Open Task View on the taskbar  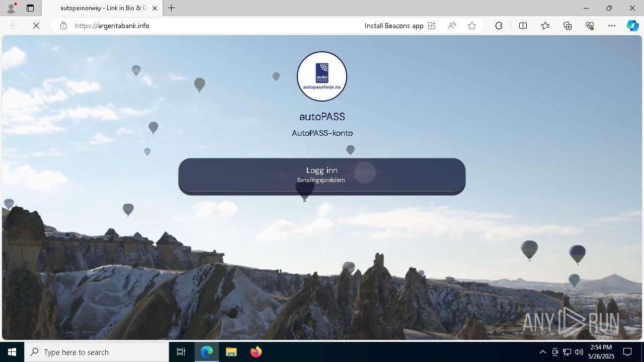tap(181, 352)
